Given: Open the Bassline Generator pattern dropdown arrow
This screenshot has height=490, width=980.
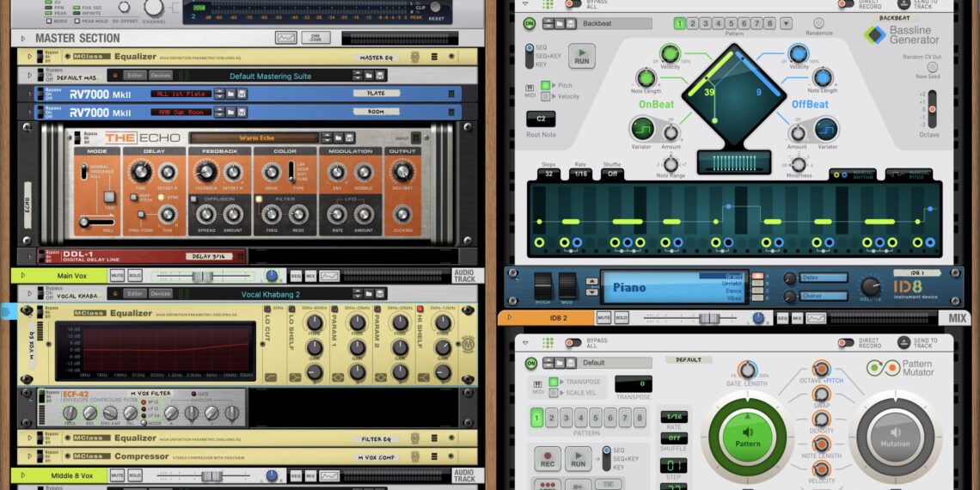Looking at the screenshot, I should coord(786,24).
